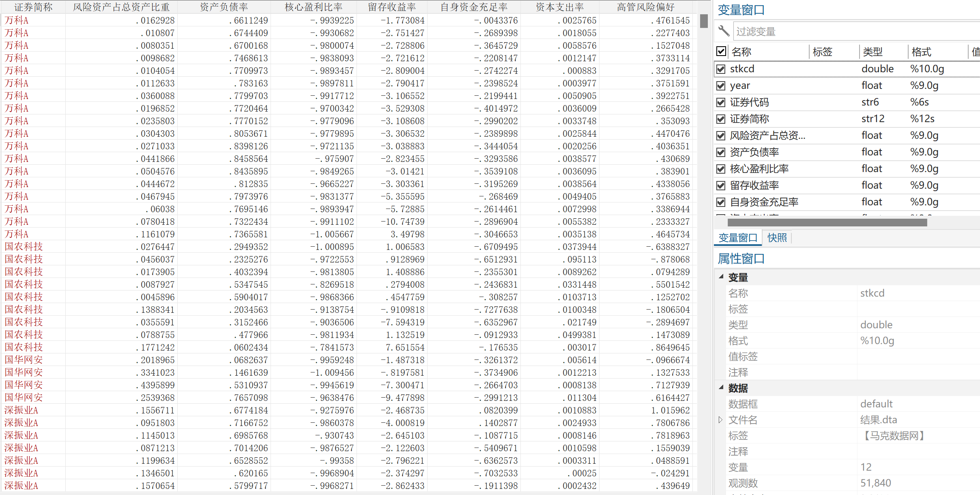Toggle the select-all variables checkbox in header
This screenshot has width=980, height=495.
pos(721,51)
